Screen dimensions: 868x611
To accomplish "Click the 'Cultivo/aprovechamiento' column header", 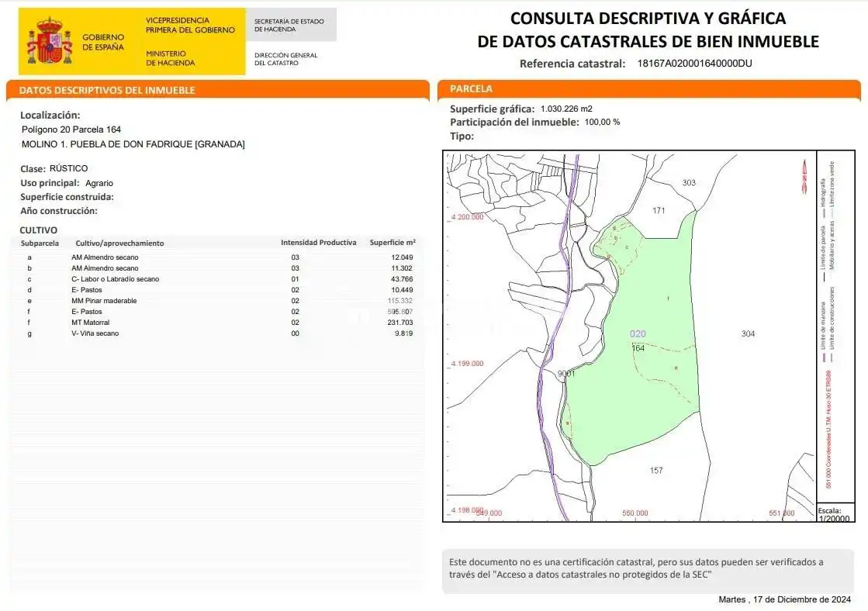I will point(119,243).
